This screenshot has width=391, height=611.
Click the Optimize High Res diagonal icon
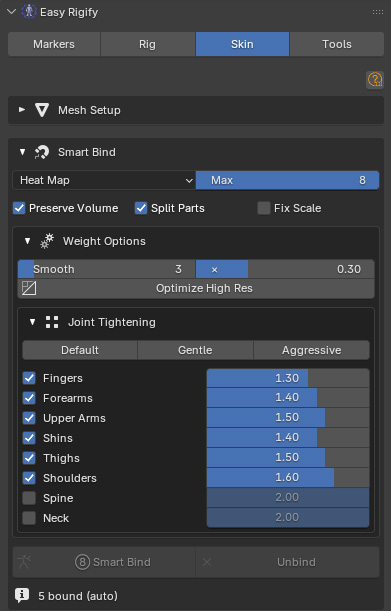pyautogui.click(x=29, y=288)
